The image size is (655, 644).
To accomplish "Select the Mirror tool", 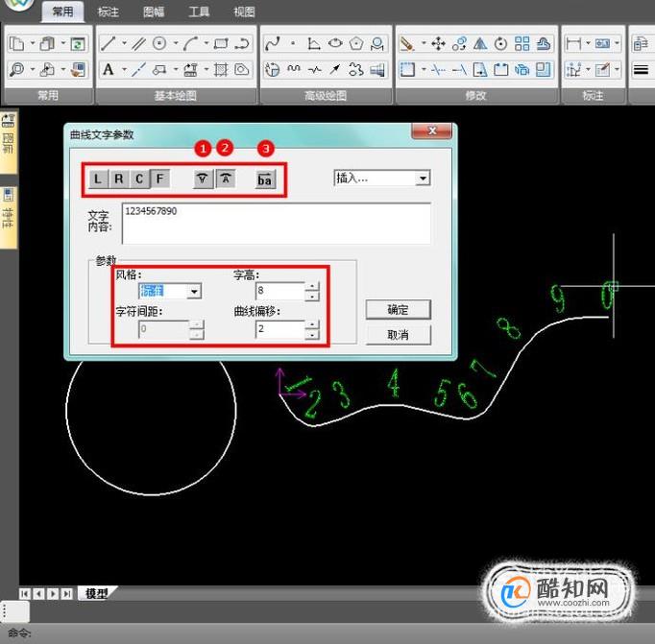I will coord(480,43).
